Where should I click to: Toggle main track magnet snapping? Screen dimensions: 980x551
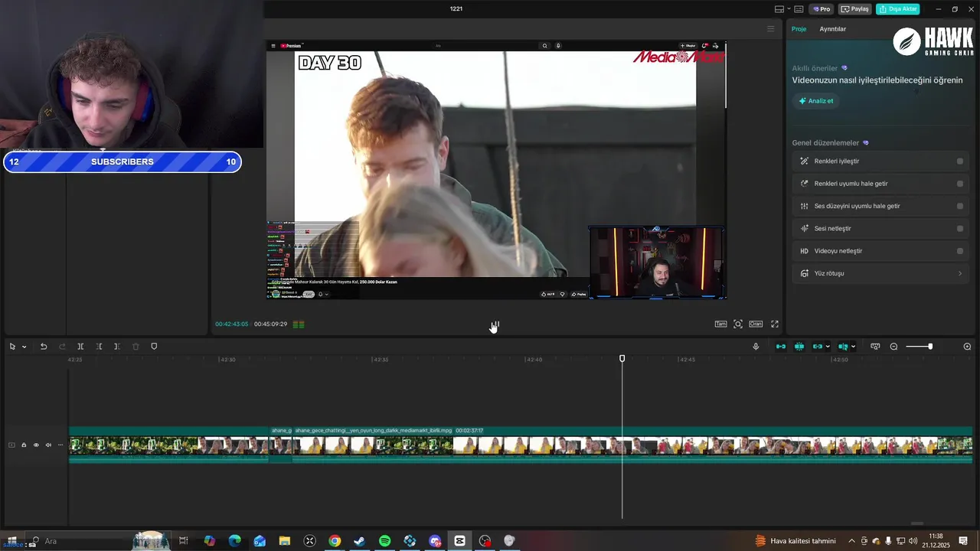[x=781, y=347]
